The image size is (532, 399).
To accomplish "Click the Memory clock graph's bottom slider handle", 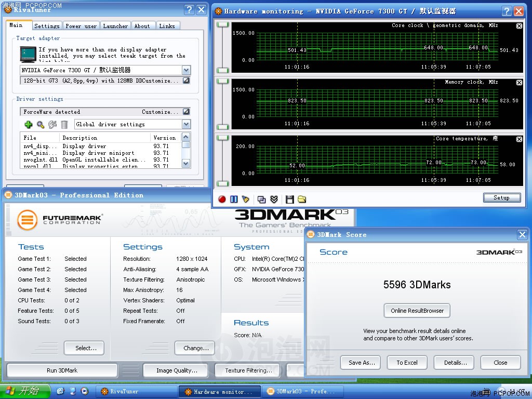I will point(223,127).
